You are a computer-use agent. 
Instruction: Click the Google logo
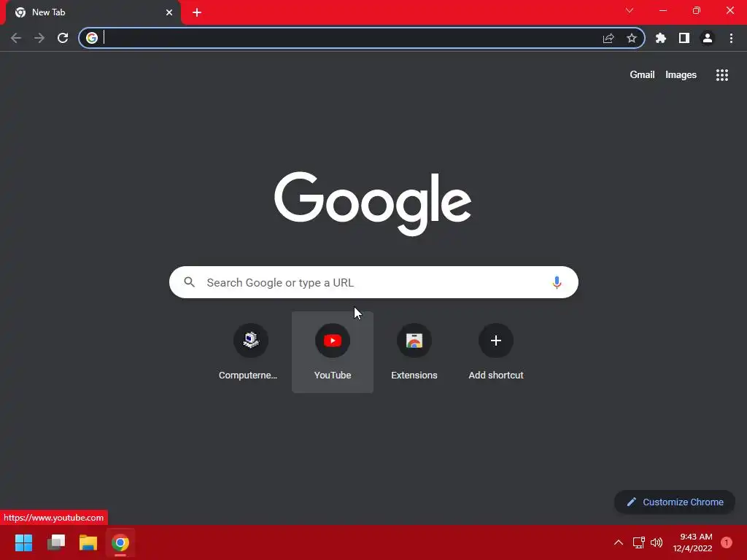(373, 203)
